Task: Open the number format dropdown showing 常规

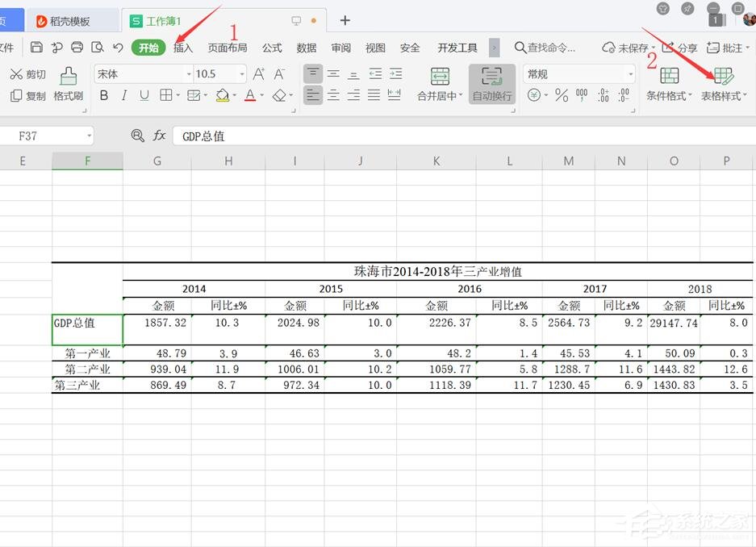Action: 581,73
